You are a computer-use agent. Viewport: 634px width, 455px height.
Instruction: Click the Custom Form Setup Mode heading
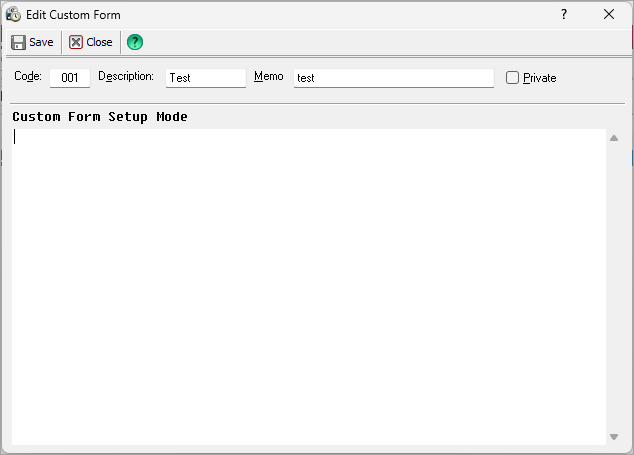pyautogui.click(x=100, y=117)
